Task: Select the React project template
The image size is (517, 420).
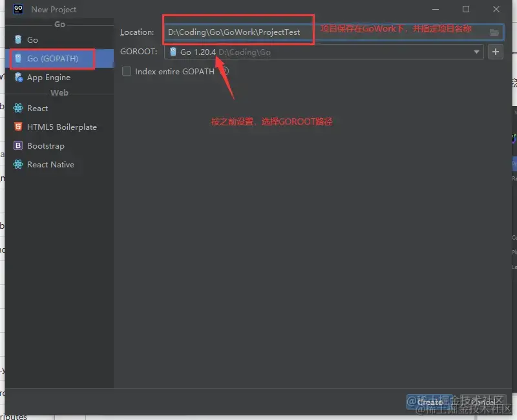Action: click(59, 108)
